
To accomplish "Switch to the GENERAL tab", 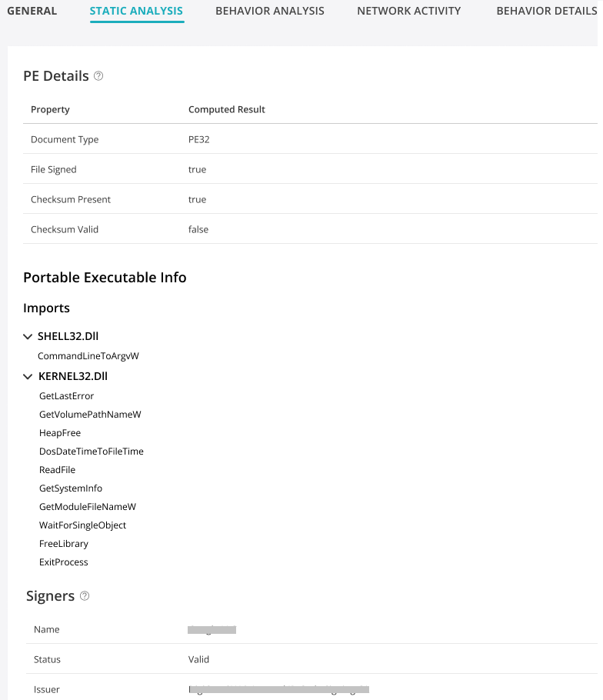I will point(32,11).
